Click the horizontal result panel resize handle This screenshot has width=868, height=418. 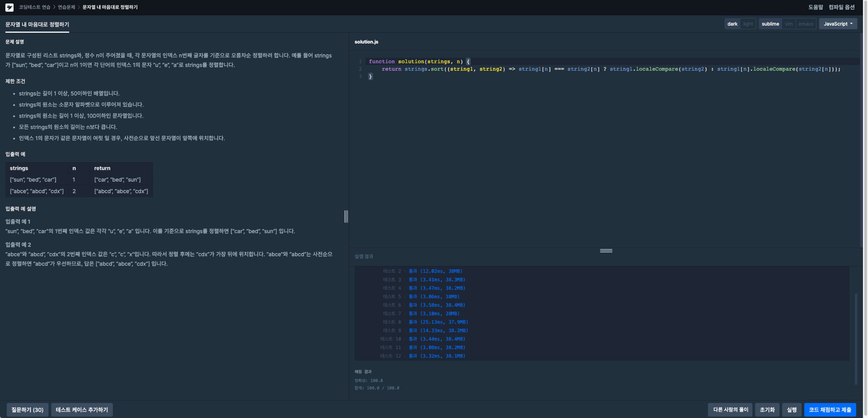(606, 250)
